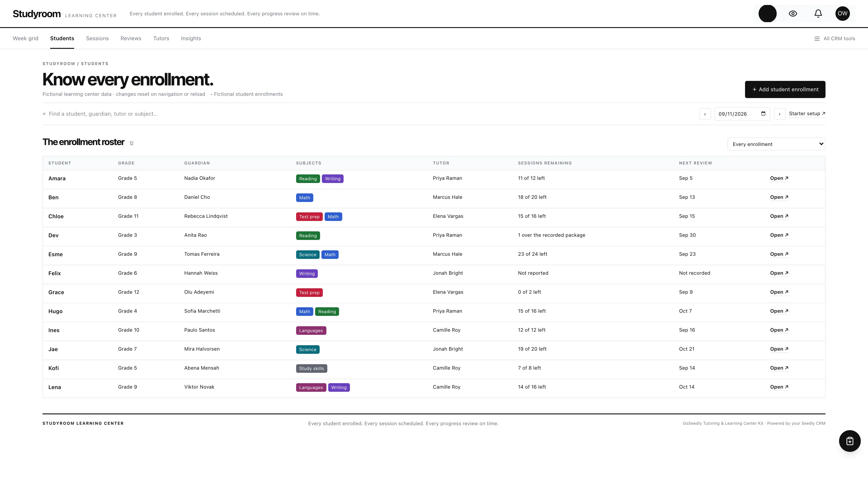Open the calendar picker in date field
Image resolution: width=868 pixels, height=488 pixels.
pos(763,113)
